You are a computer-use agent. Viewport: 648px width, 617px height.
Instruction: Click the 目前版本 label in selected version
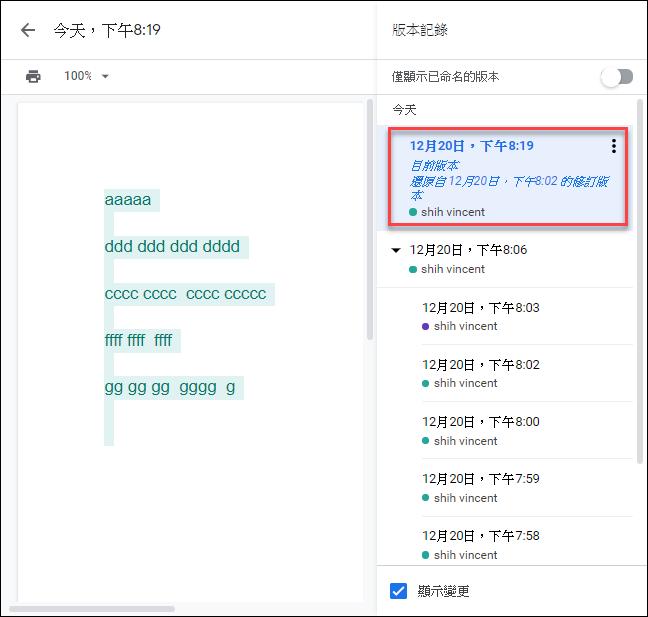pyautogui.click(x=434, y=166)
